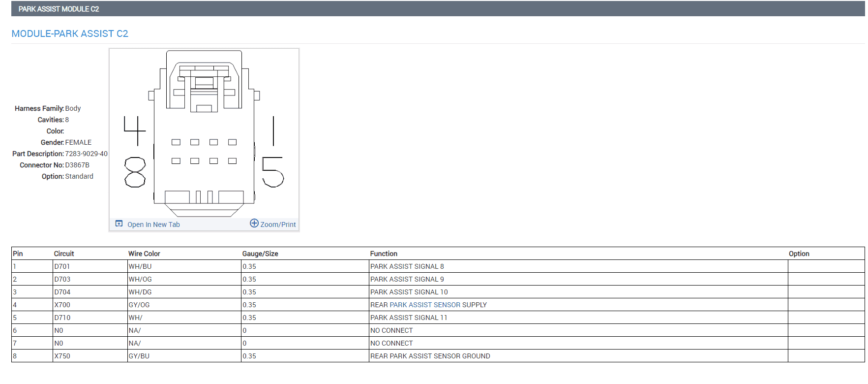The height and width of the screenshot is (384, 868).
Task: Click the Gauge/Size column header
Action: [260, 254]
